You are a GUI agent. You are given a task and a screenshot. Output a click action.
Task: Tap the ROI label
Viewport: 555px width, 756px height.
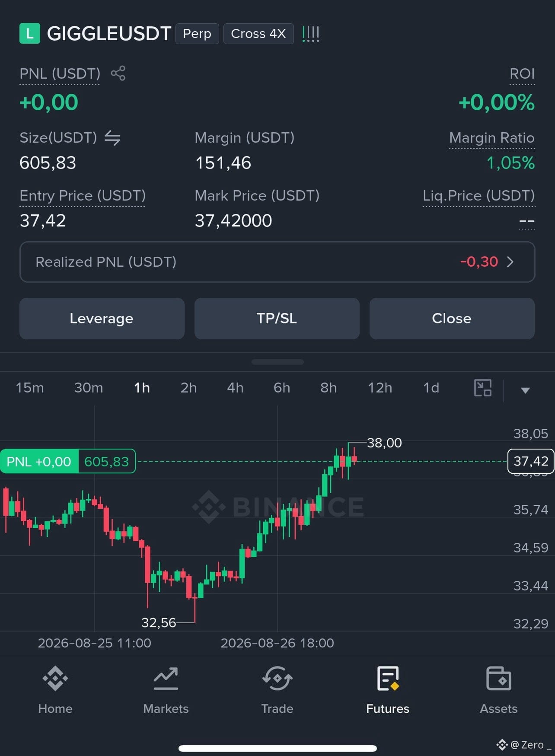[x=522, y=73]
